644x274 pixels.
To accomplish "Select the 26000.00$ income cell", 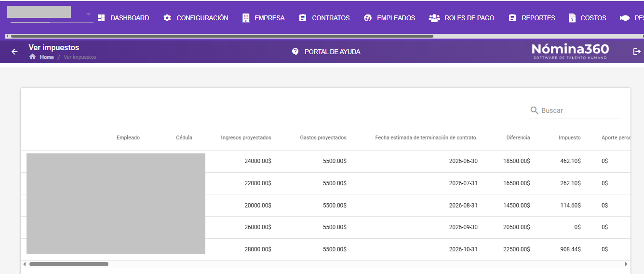I will coord(258,227).
